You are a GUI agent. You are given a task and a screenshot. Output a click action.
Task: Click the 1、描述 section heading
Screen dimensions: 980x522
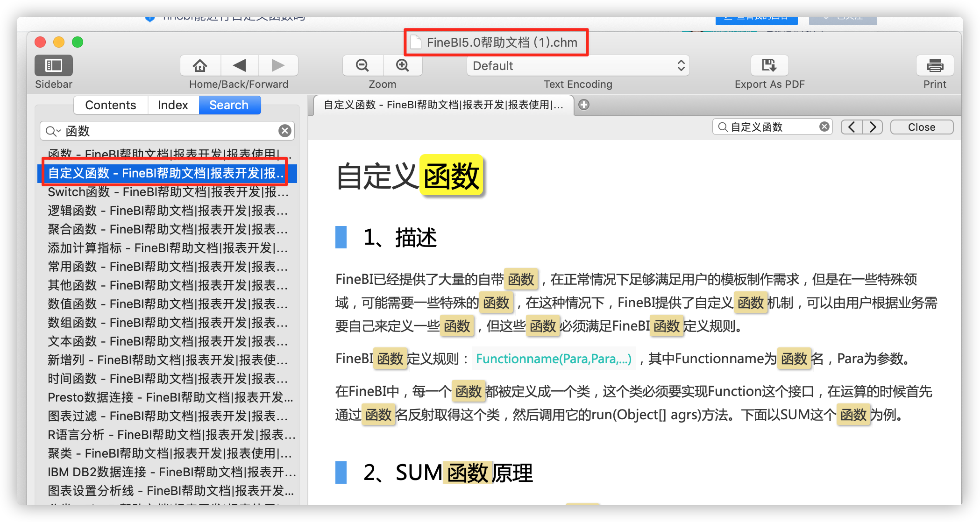pos(400,237)
